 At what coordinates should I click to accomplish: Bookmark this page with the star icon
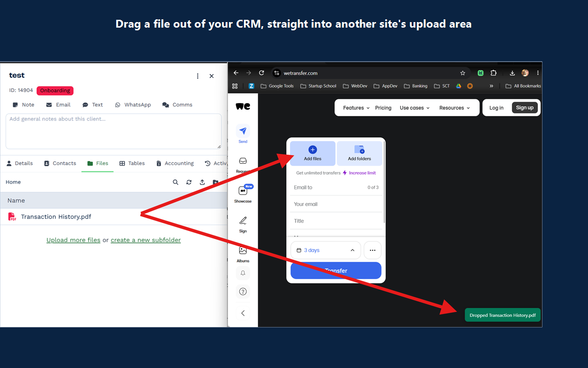pos(463,73)
